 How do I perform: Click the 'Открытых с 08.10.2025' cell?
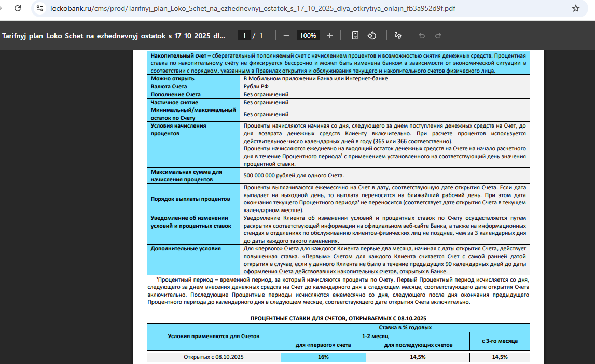(214, 357)
